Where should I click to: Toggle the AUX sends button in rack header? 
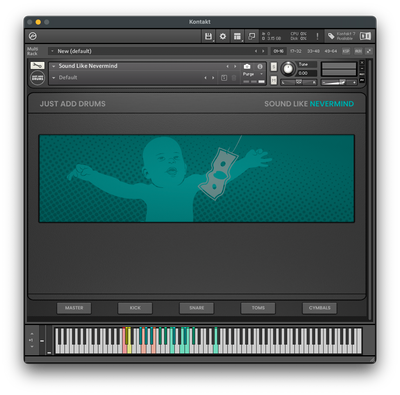pos(358,51)
